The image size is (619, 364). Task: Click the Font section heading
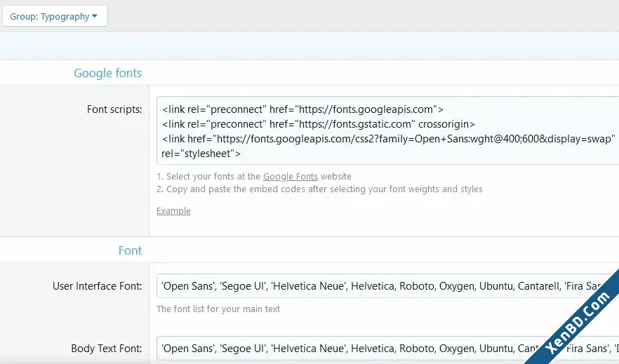click(130, 250)
